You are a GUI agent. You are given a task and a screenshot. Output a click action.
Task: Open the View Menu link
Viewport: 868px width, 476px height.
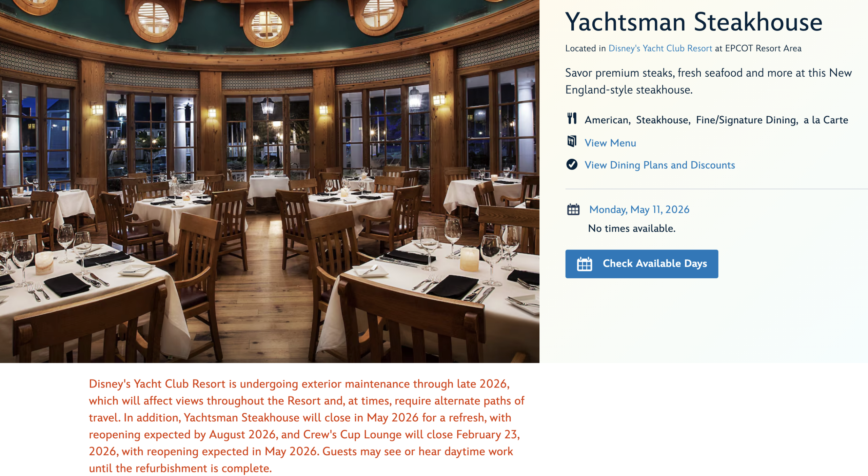pyautogui.click(x=610, y=143)
